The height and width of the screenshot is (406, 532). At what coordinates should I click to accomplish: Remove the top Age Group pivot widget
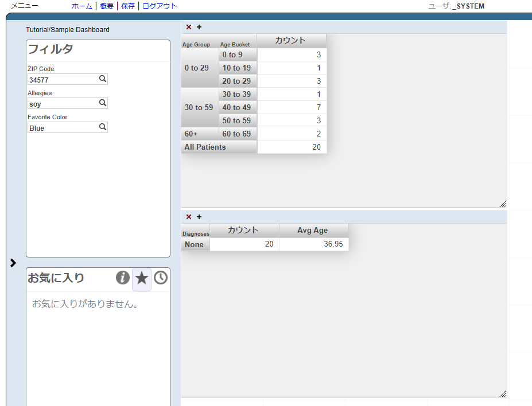[189, 27]
